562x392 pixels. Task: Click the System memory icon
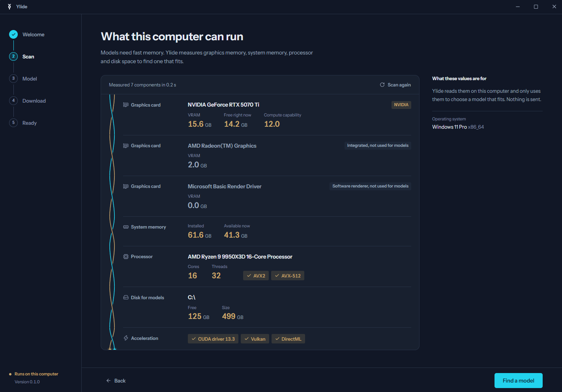click(126, 227)
